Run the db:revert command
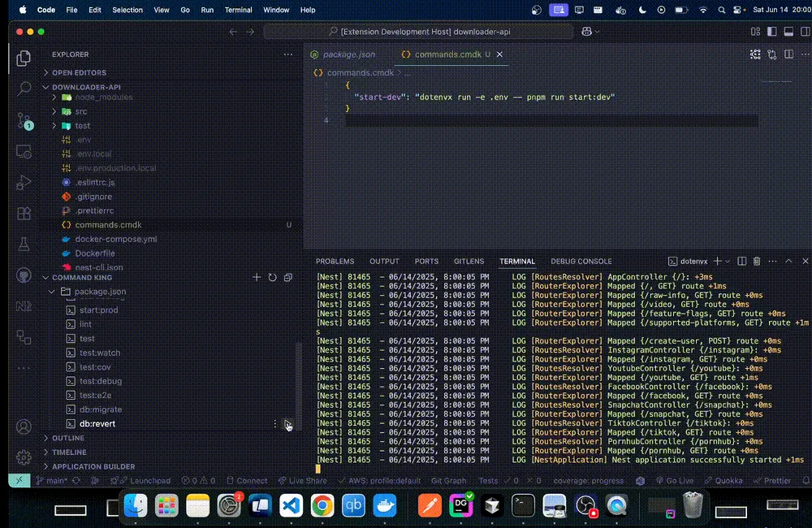The height and width of the screenshot is (528, 812). click(288, 424)
